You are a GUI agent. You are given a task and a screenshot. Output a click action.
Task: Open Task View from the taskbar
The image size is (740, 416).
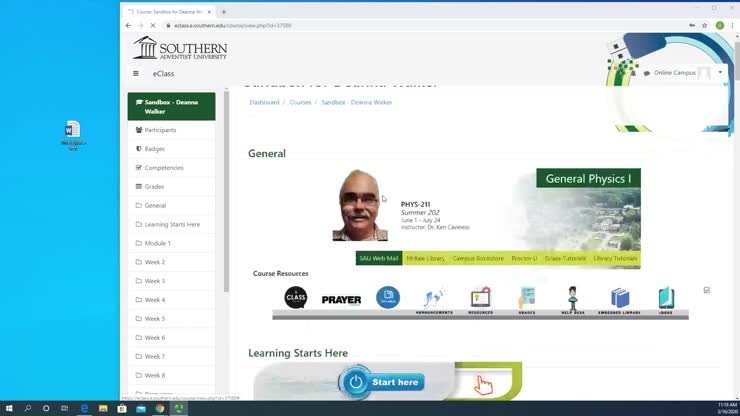(65, 408)
